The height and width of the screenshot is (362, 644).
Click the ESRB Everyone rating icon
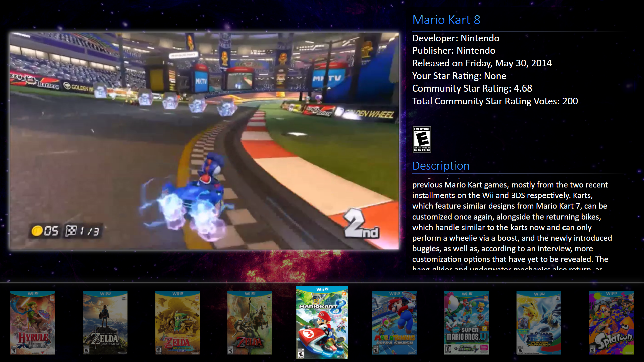click(x=422, y=139)
